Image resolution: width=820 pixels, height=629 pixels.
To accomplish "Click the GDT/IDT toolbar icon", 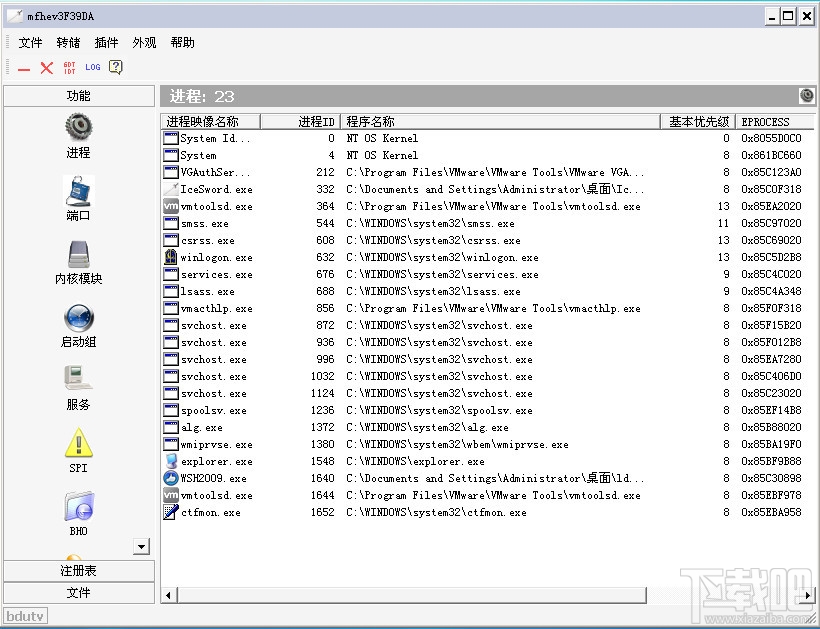I will pos(69,67).
